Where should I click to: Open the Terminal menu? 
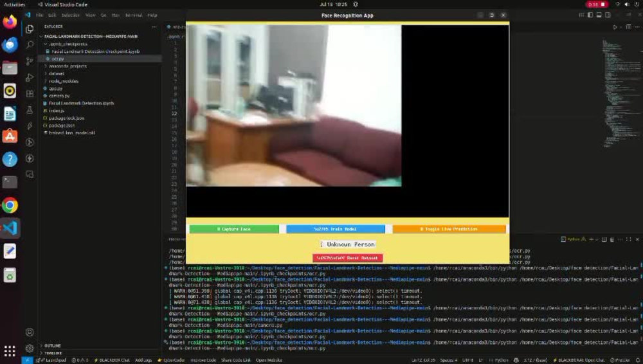tap(134, 15)
